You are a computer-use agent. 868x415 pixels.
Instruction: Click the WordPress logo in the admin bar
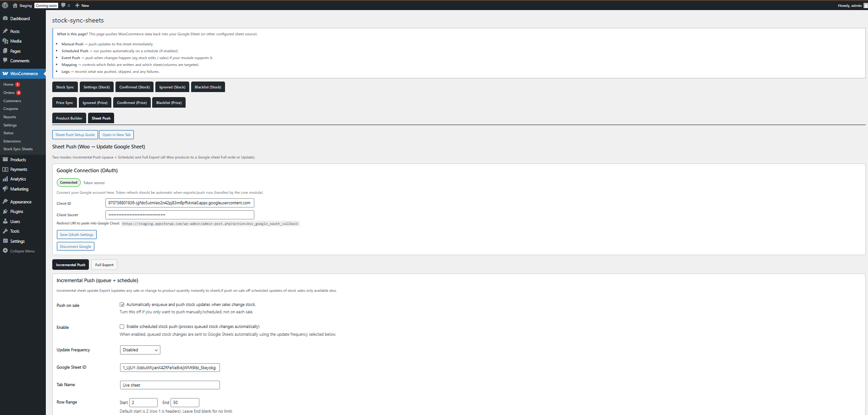pos(5,5)
